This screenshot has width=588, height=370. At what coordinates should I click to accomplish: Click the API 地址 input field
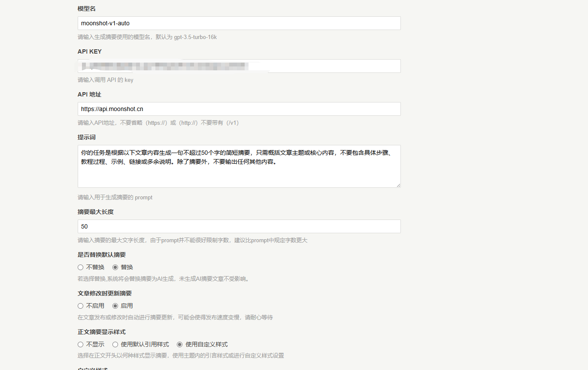239,109
